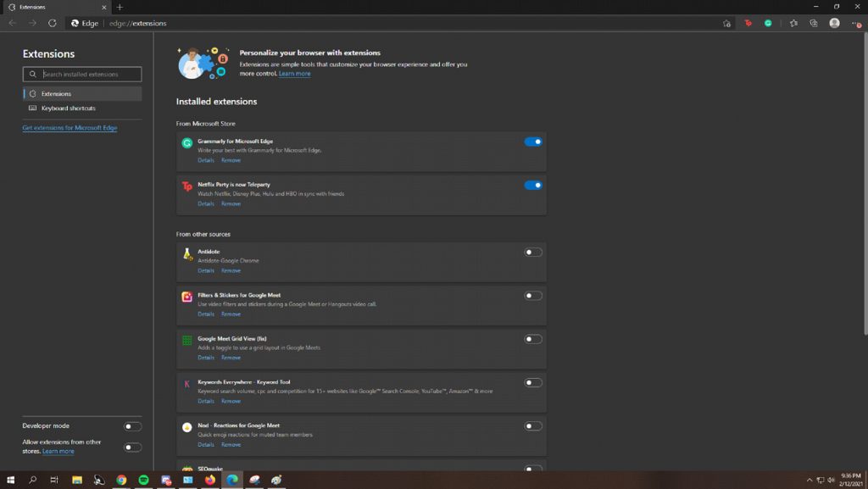Open the Windows Start menu
The width and height of the screenshot is (868, 489).
[x=10, y=481]
